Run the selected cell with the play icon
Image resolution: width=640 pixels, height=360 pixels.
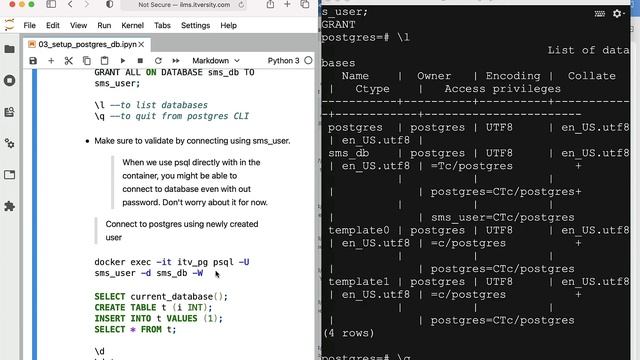[x=122, y=61]
